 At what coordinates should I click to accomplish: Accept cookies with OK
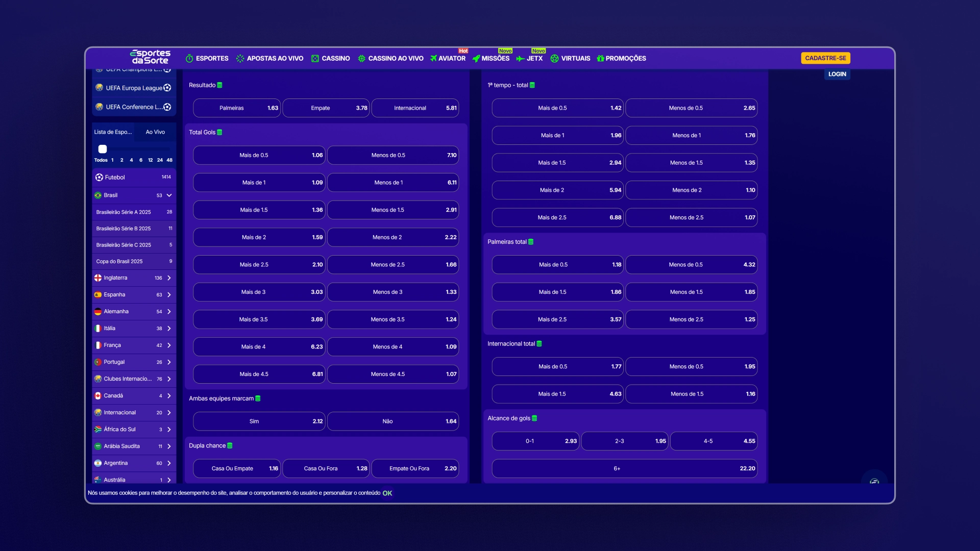tap(387, 493)
